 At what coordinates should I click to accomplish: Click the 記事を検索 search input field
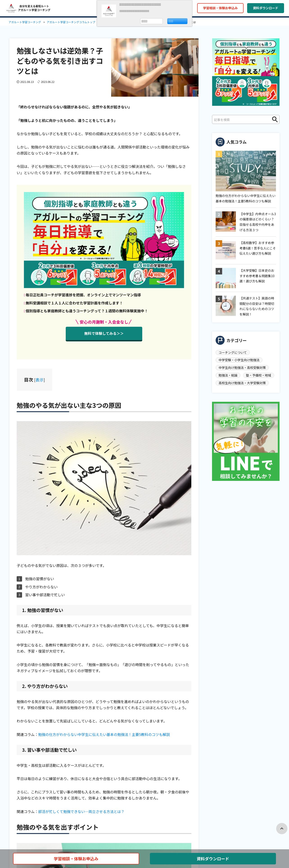pyautogui.click(x=242, y=119)
